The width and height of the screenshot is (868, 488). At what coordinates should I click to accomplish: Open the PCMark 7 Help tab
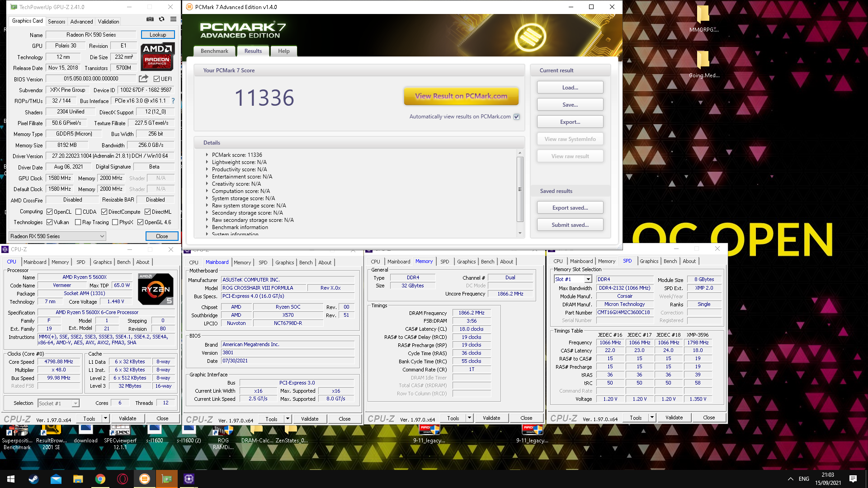[283, 51]
